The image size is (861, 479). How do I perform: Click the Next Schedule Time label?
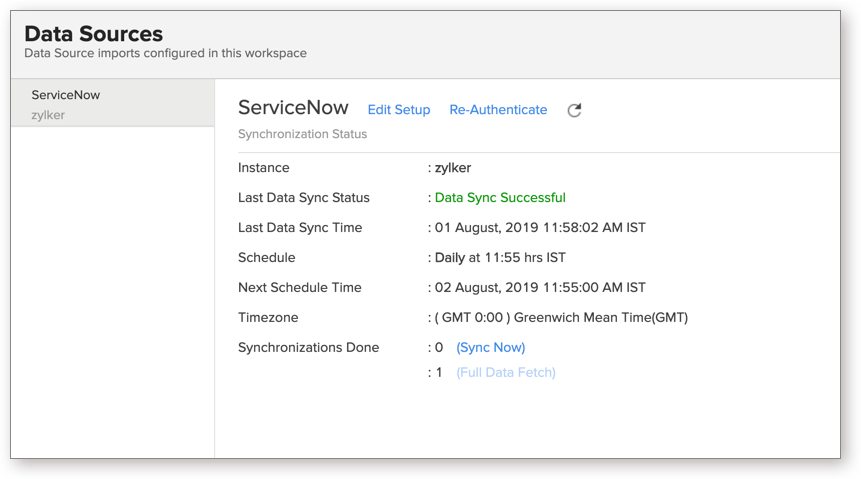pos(300,288)
